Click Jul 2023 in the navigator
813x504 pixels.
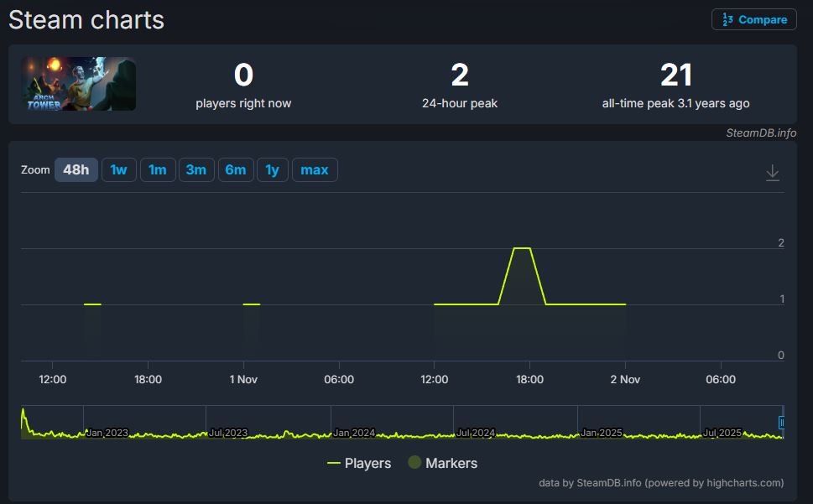pyautogui.click(x=228, y=433)
